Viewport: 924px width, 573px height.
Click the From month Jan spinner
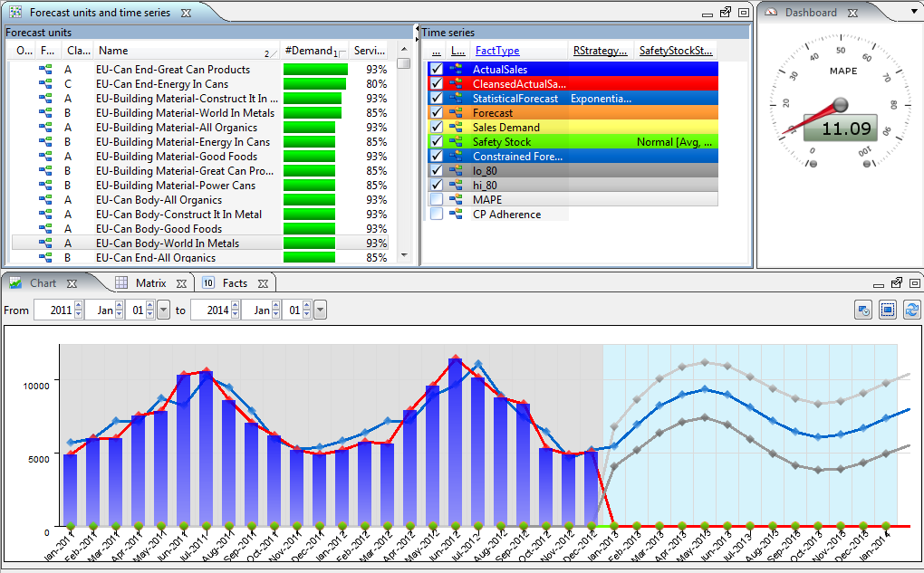pyautogui.click(x=119, y=310)
